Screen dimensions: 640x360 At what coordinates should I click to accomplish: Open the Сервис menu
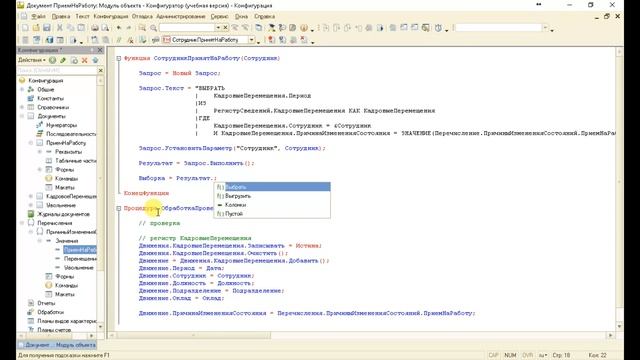click(220, 16)
